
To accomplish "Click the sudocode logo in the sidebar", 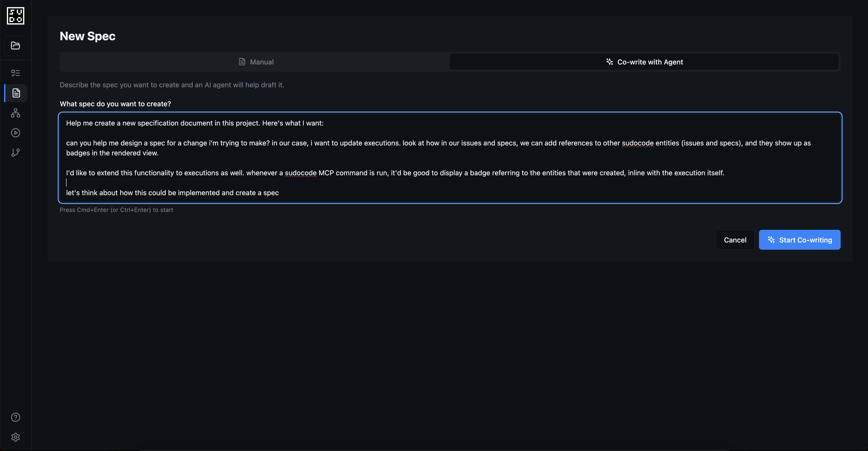I will pos(16,16).
